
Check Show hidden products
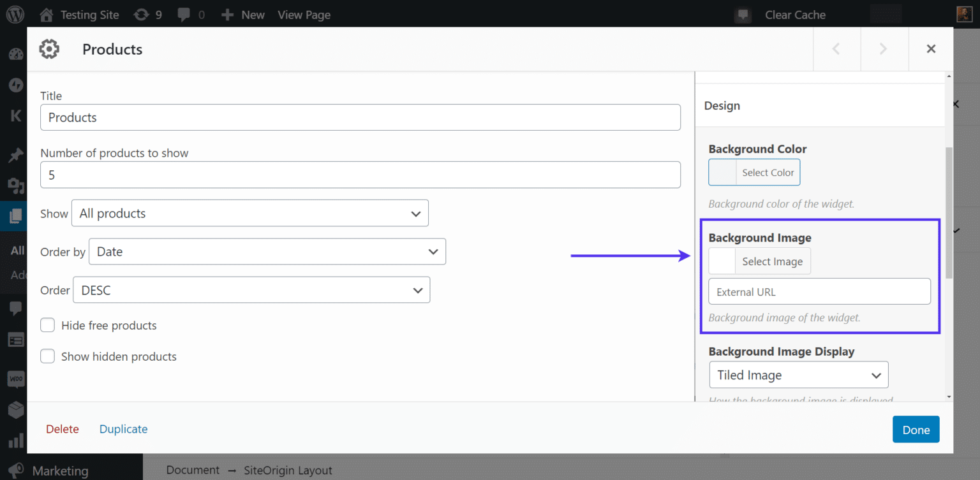point(47,356)
